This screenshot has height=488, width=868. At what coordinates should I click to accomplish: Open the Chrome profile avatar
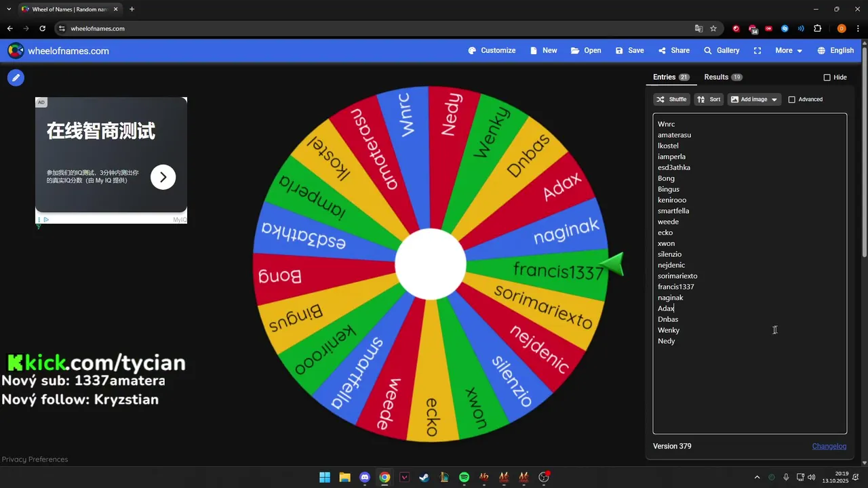pyautogui.click(x=842, y=28)
